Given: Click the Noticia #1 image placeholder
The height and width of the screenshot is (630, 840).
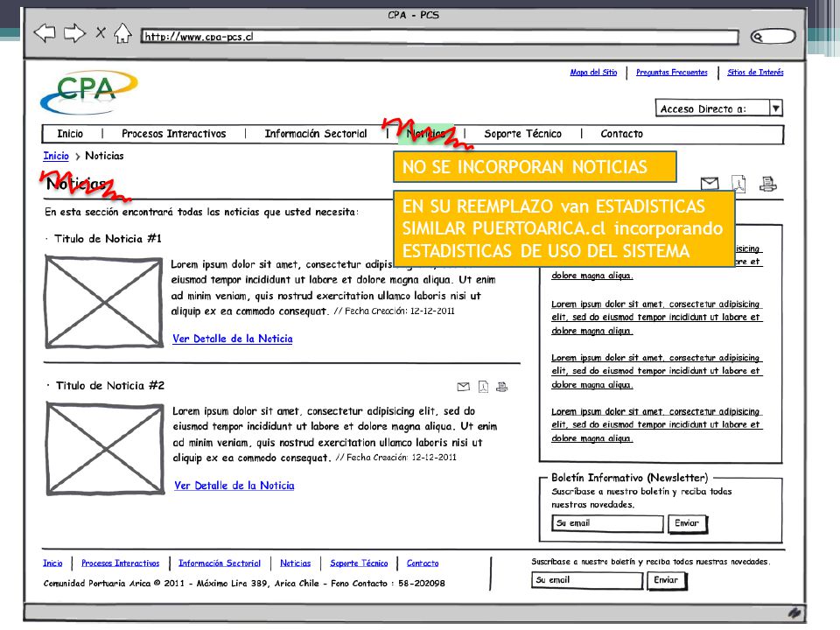Looking at the screenshot, I should click(104, 302).
